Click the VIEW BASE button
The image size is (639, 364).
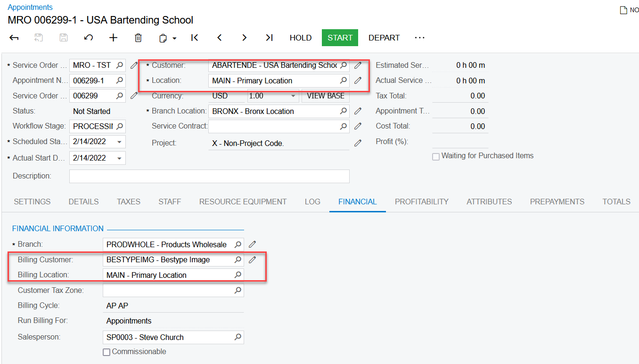tap(326, 96)
